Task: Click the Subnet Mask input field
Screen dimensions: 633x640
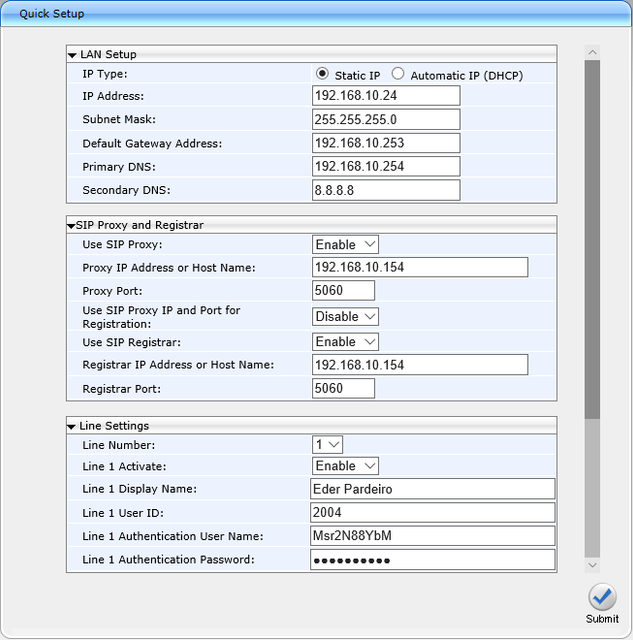Action: point(386,119)
